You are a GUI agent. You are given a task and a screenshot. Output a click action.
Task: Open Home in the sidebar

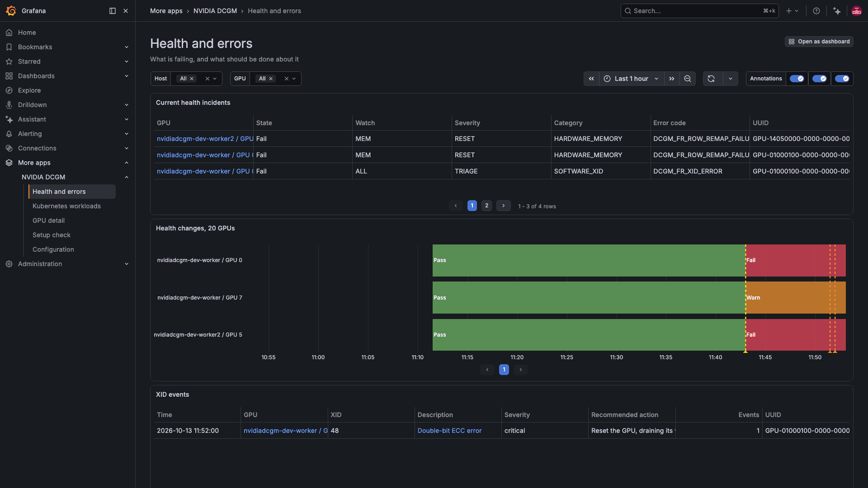point(27,33)
